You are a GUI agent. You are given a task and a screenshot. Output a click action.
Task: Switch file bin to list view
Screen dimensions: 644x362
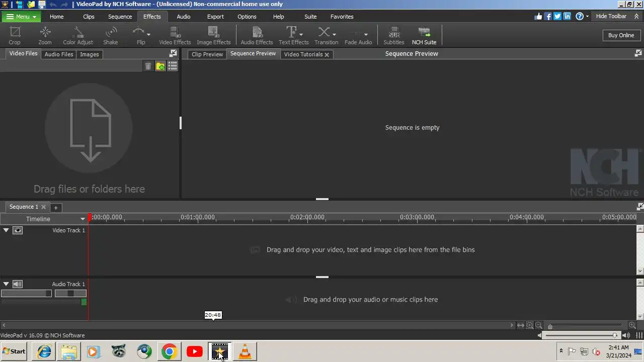point(173,66)
